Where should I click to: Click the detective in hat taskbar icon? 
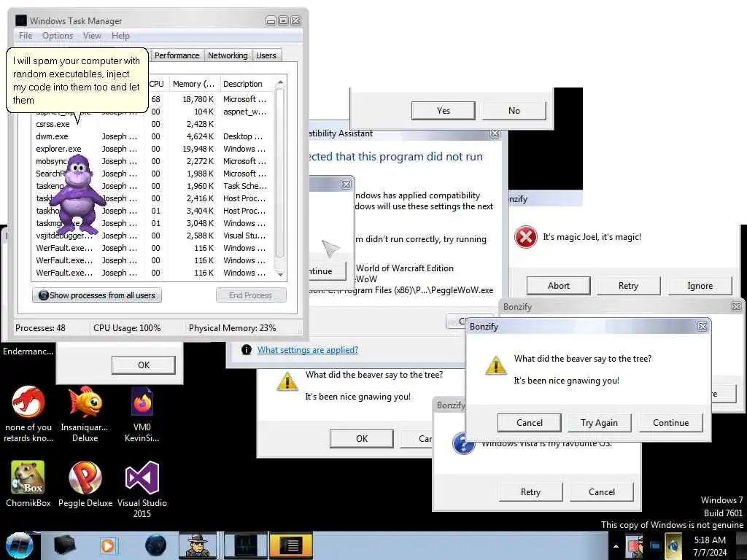point(198,545)
